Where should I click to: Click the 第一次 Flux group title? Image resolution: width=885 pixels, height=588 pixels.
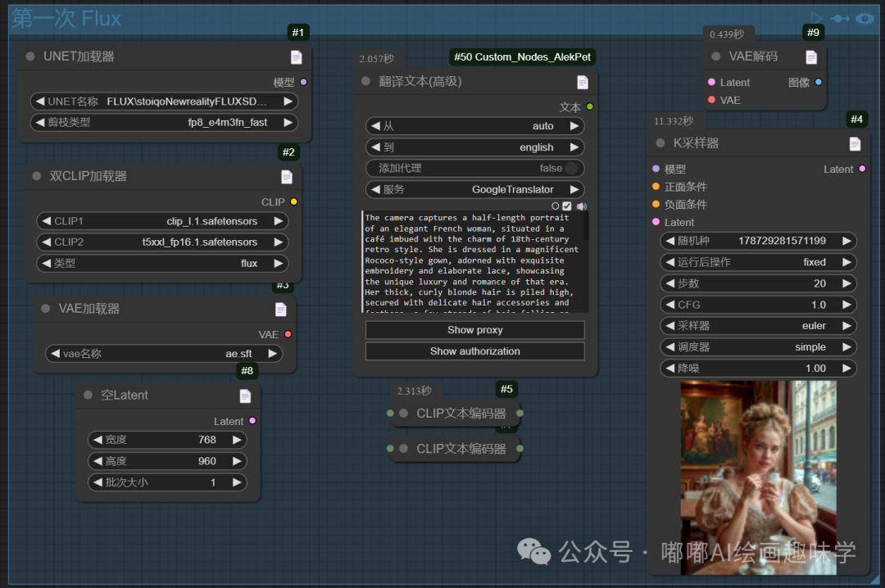pos(66,19)
